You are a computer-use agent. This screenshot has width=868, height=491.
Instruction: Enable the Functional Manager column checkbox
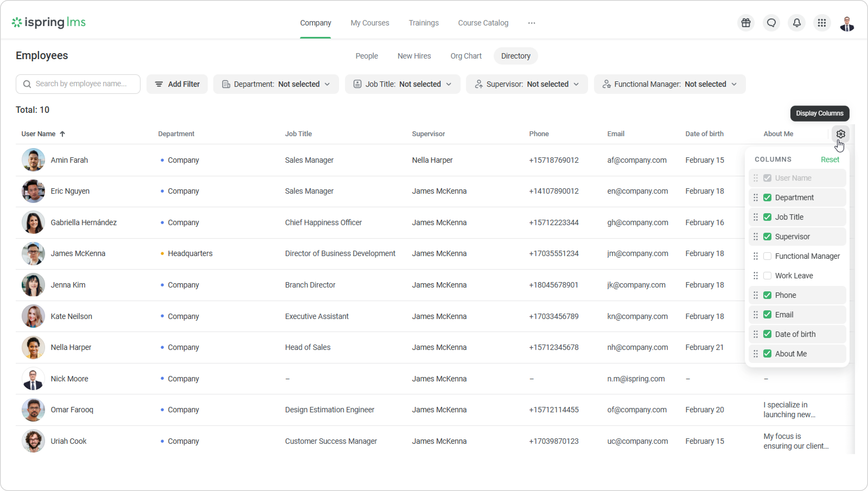(767, 256)
